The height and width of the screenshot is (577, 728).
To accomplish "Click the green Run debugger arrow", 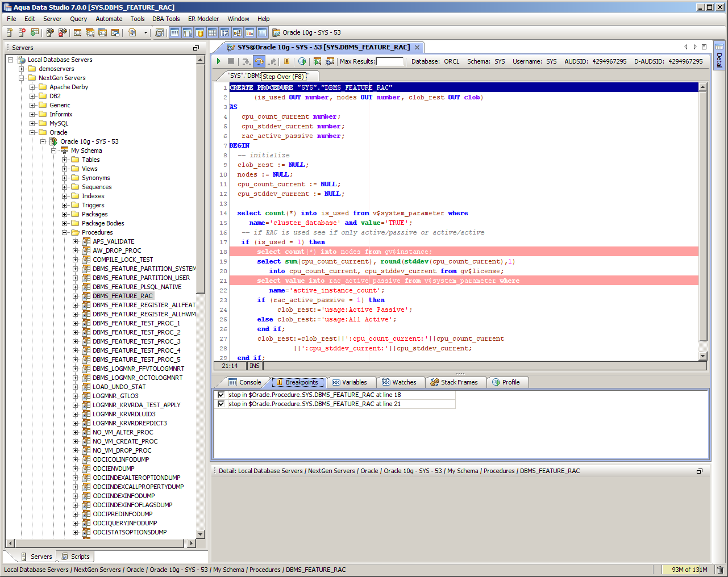I will (x=219, y=61).
